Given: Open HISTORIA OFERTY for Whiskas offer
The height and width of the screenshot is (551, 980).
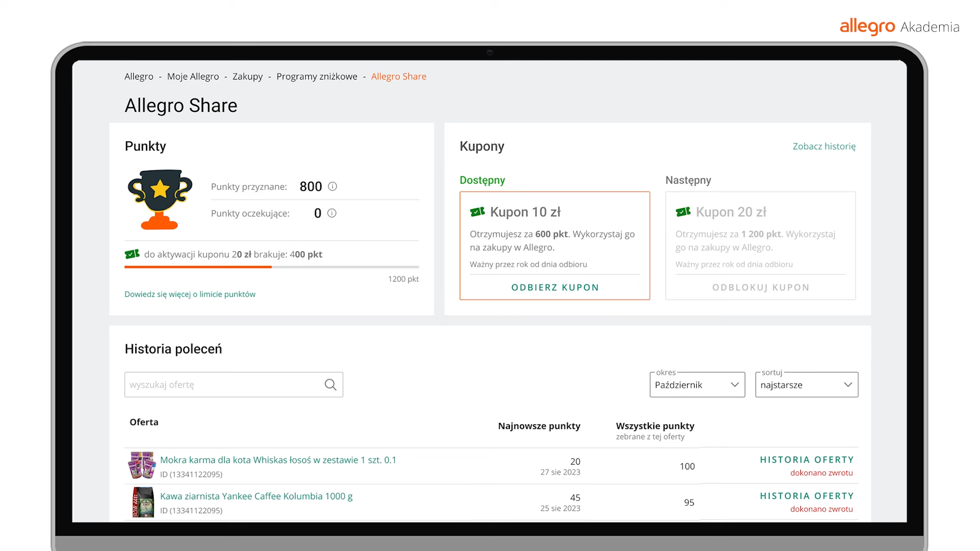Looking at the screenshot, I should point(806,460).
